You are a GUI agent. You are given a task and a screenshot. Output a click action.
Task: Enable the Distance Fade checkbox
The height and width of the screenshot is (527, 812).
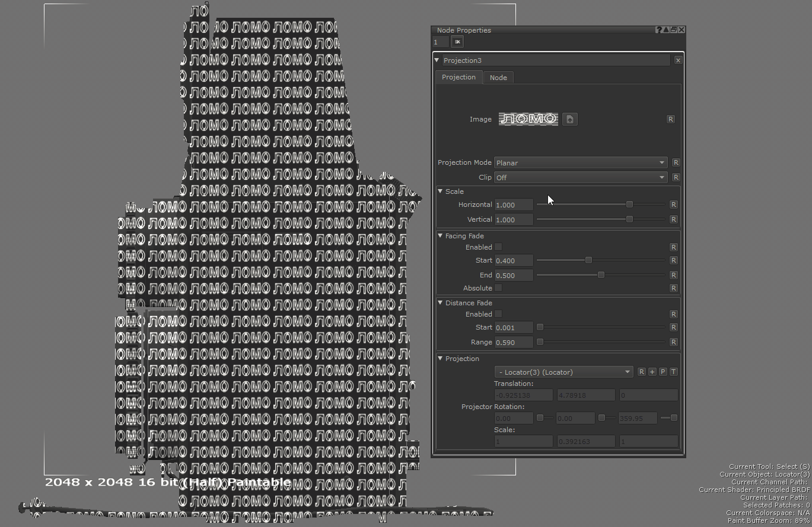(x=498, y=314)
